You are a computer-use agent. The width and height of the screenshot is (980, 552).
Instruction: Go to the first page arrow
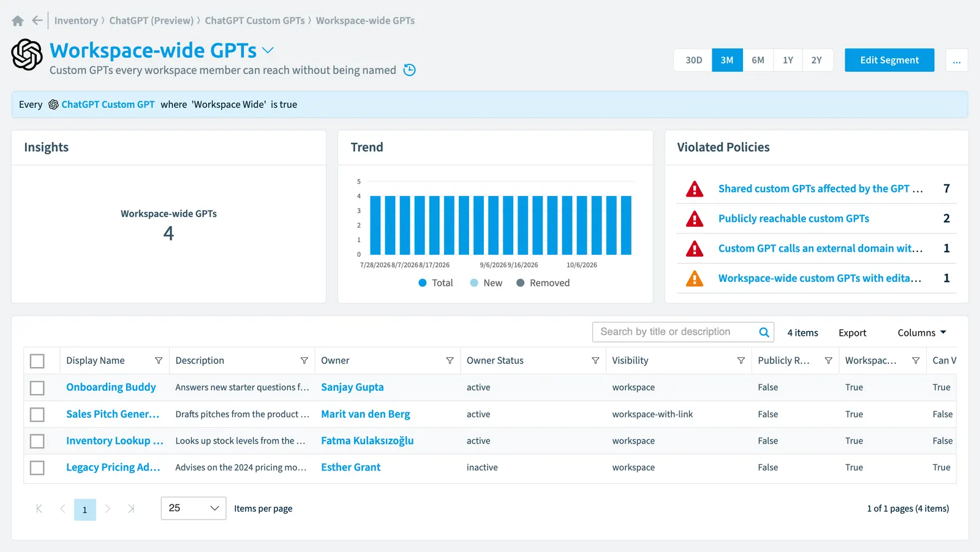click(39, 509)
